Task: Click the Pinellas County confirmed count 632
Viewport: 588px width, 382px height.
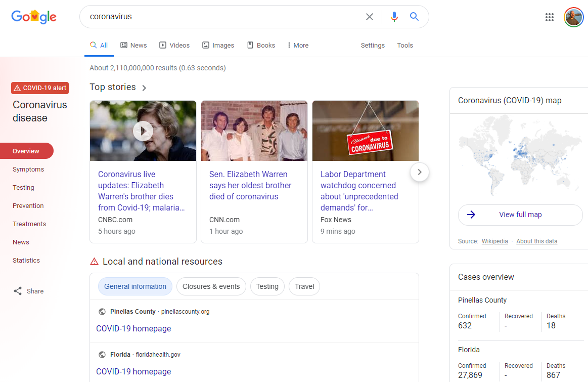Action: [x=465, y=325]
